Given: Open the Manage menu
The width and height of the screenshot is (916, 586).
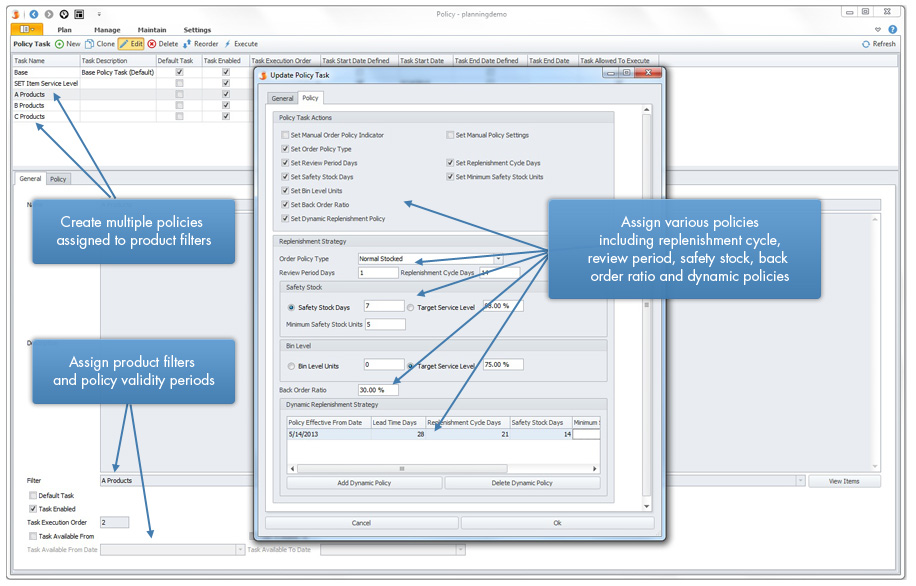Looking at the screenshot, I should [107, 30].
